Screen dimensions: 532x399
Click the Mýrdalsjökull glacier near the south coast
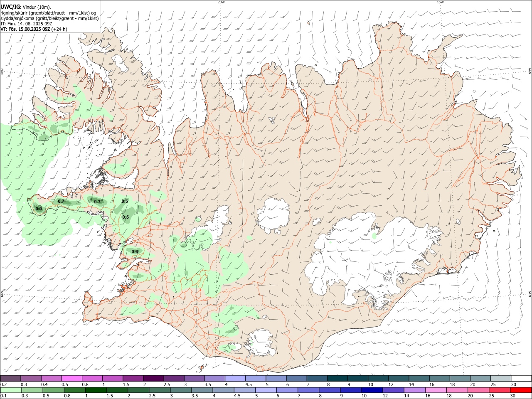[x=260, y=343]
